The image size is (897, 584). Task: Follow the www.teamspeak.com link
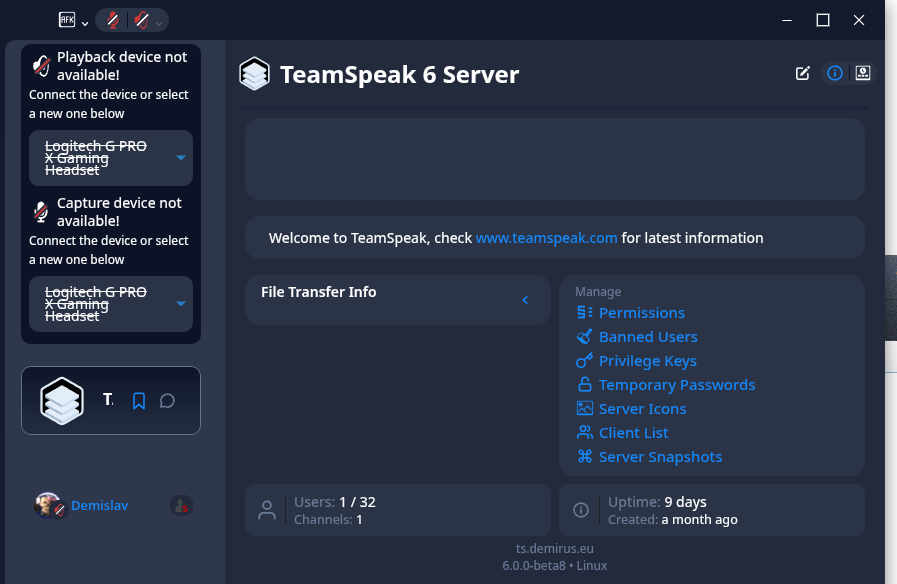[546, 238]
